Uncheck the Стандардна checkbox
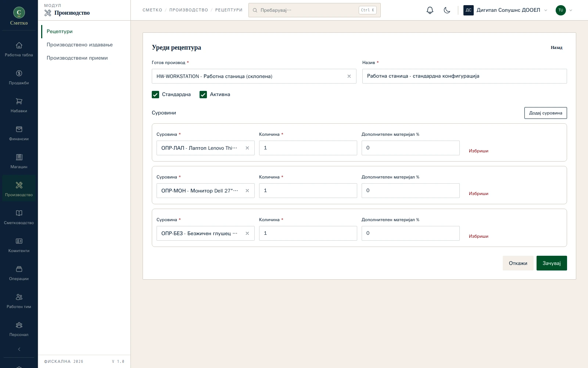 [155, 95]
